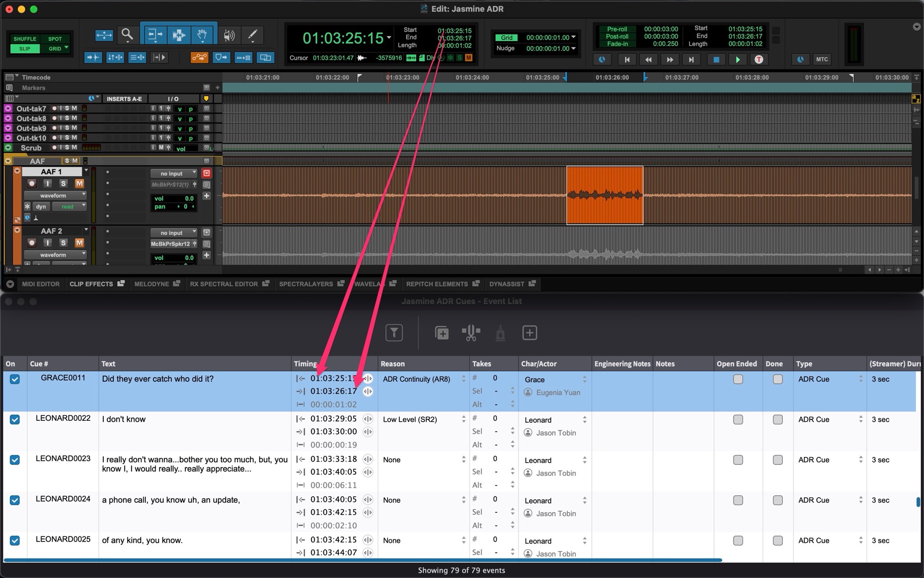Open the Grid value dropdown
Viewport: 924px width, 578px height.
click(573, 38)
